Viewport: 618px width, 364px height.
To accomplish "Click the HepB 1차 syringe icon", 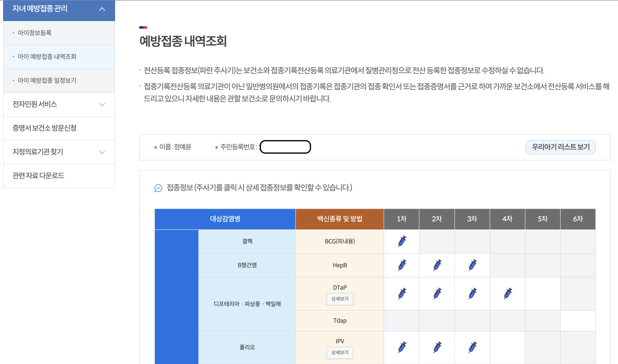I will 402,265.
